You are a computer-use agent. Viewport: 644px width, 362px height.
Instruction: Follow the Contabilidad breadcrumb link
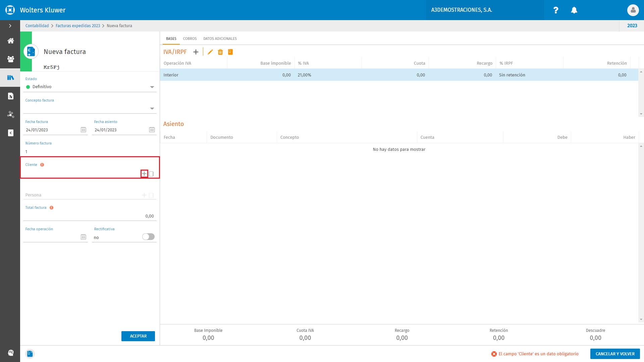[37, 26]
